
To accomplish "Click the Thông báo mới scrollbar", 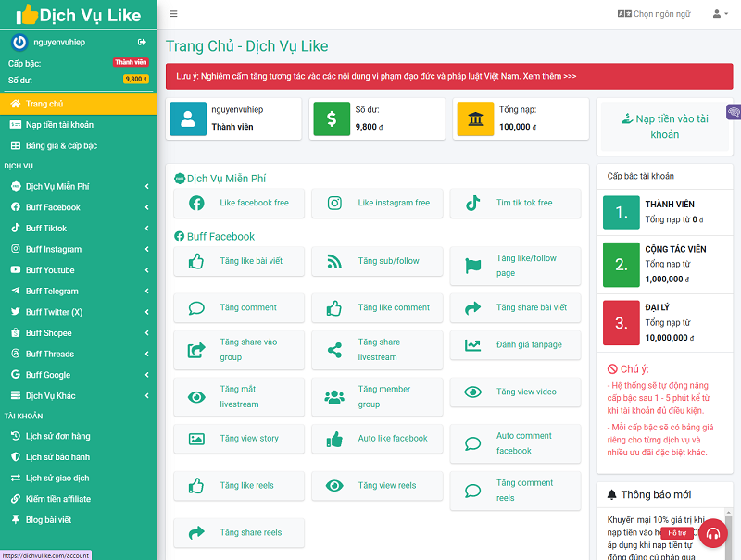I will point(728,533).
